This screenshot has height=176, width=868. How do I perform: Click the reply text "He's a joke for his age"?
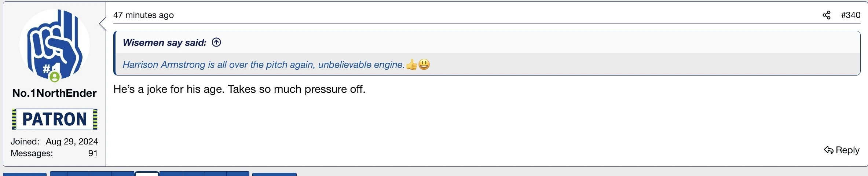[x=239, y=89]
